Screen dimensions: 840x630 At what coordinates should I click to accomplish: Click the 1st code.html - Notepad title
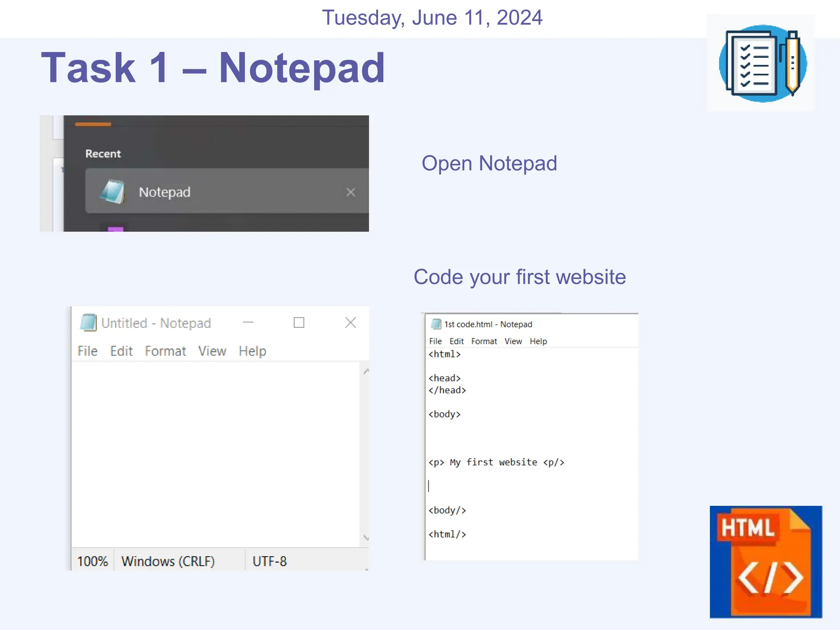(488, 324)
